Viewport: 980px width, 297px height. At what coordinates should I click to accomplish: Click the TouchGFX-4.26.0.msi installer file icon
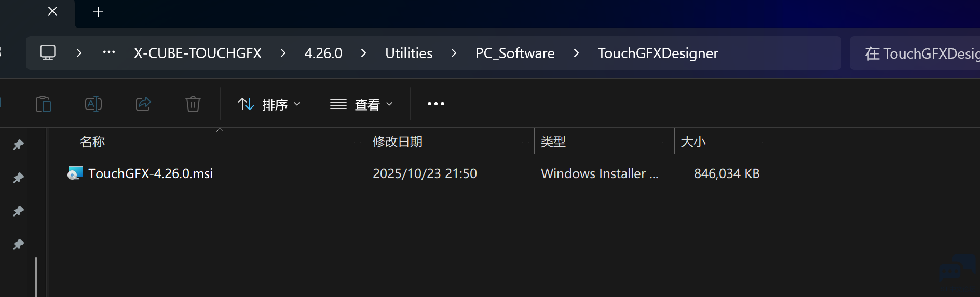click(75, 173)
